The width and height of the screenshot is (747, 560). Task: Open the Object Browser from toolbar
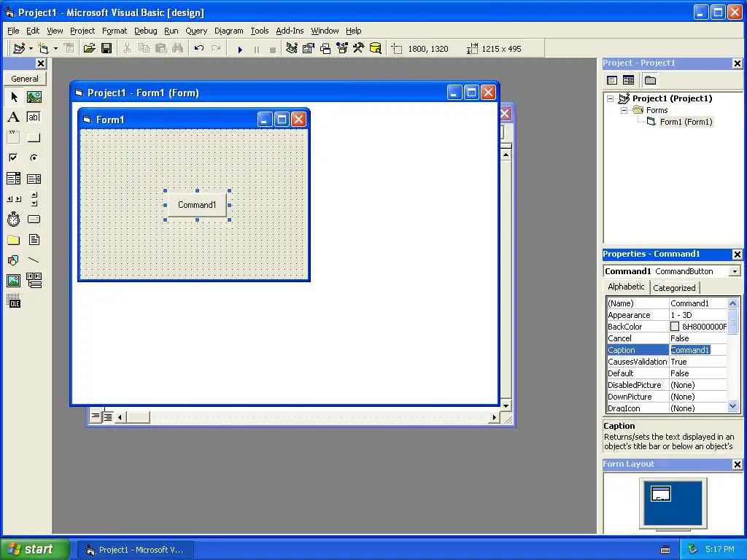342,49
